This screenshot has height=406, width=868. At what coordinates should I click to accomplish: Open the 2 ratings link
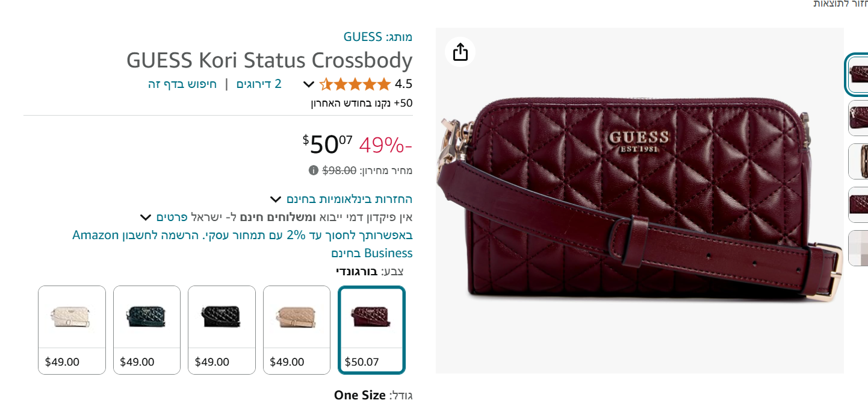coord(259,84)
